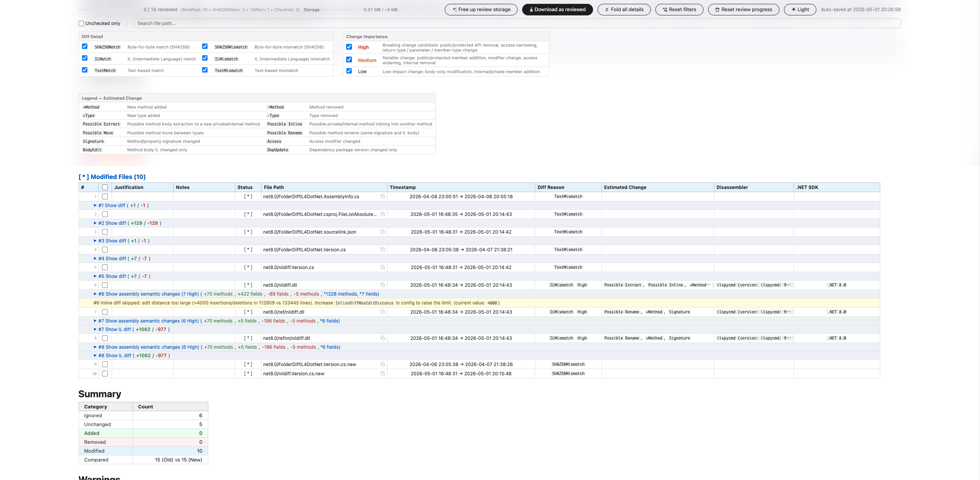980x480 pixels.
Task: Click the Modified count row in Summary
Action: click(x=143, y=451)
